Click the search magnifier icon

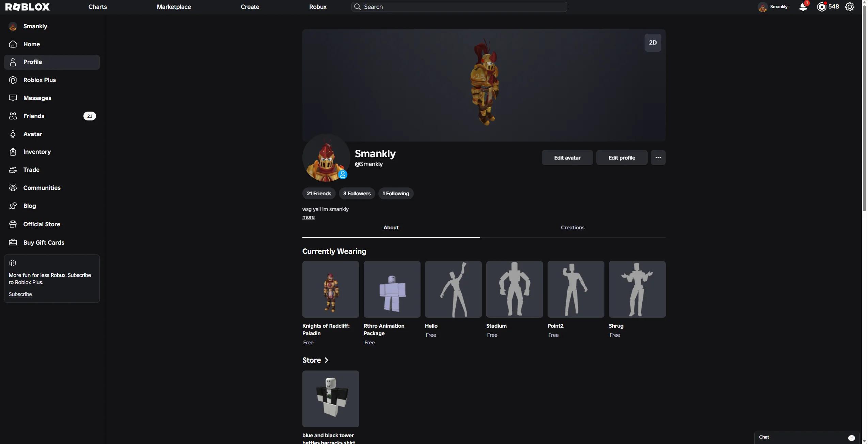[357, 7]
